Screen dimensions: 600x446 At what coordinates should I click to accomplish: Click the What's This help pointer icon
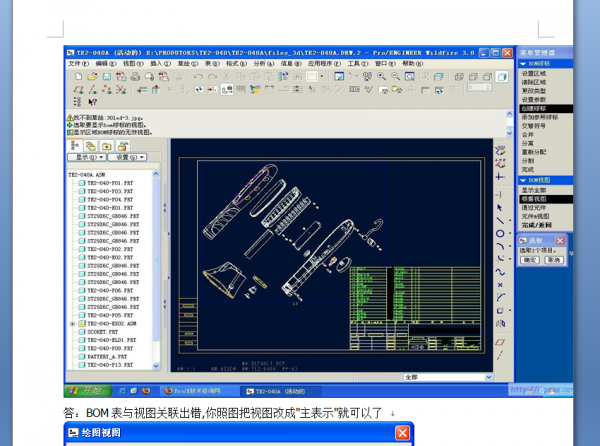coord(93,102)
